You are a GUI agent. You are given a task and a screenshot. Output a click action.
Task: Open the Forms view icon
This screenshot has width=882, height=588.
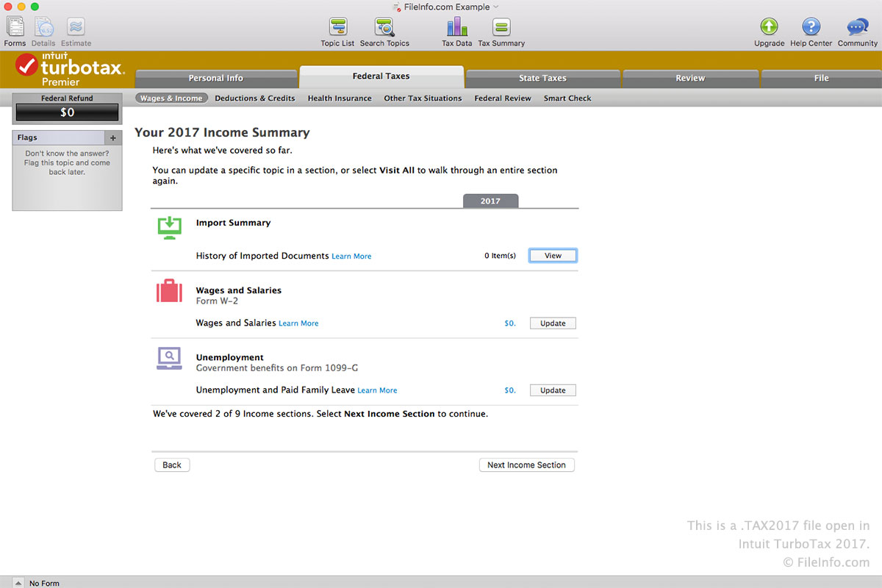pos(15,26)
